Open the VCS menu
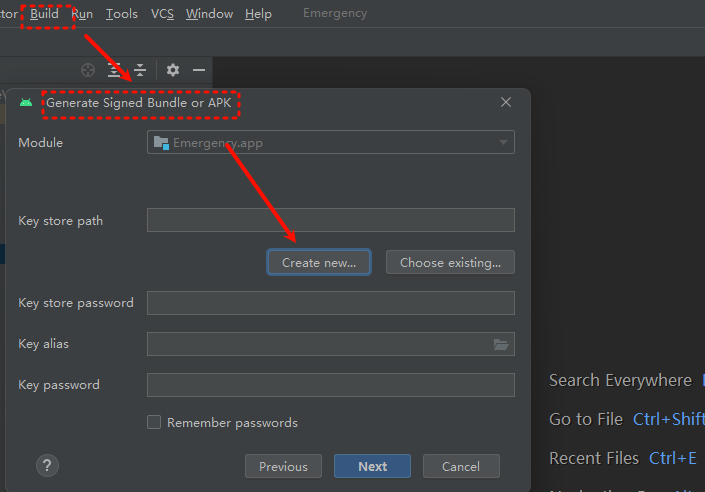Image resolution: width=705 pixels, height=492 pixels. coord(162,14)
